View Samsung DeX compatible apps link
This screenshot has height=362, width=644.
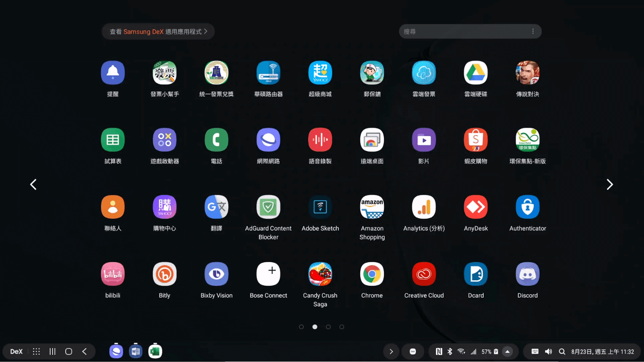(x=158, y=32)
